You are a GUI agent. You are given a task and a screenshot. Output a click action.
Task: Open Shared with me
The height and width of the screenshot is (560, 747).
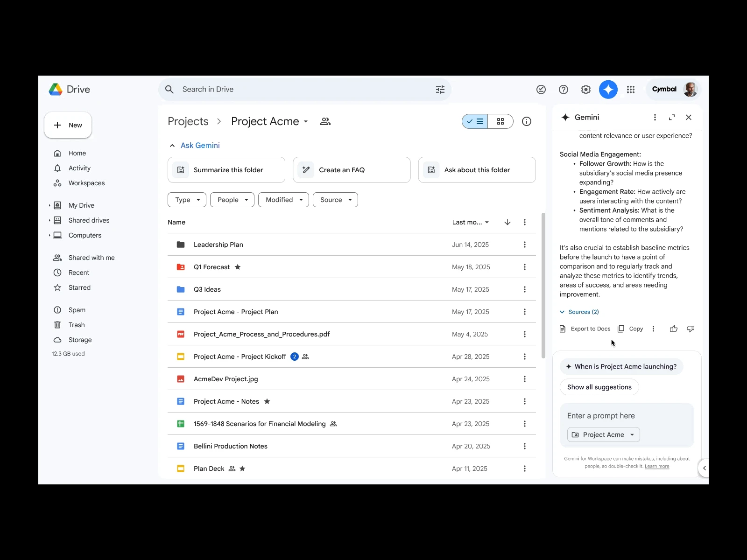coord(91,258)
